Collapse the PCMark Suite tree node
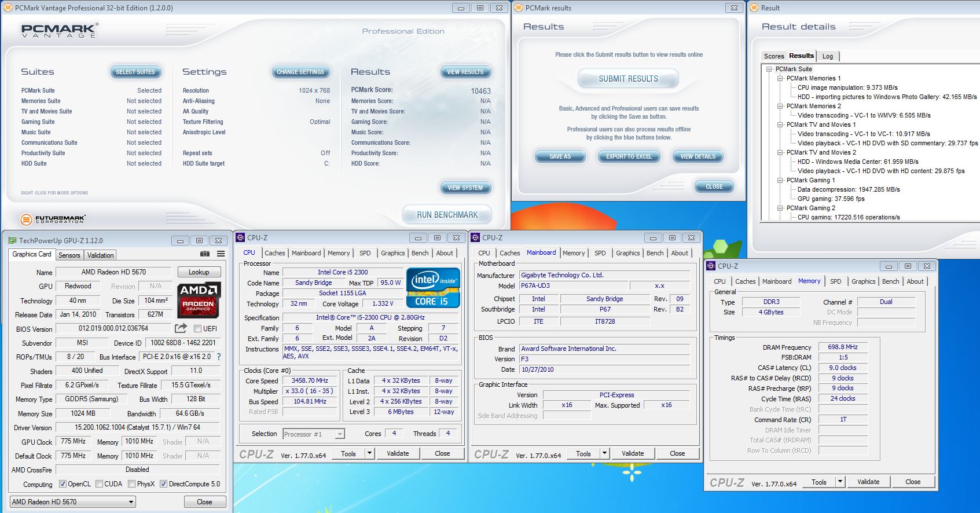980x513 pixels. tap(769, 69)
